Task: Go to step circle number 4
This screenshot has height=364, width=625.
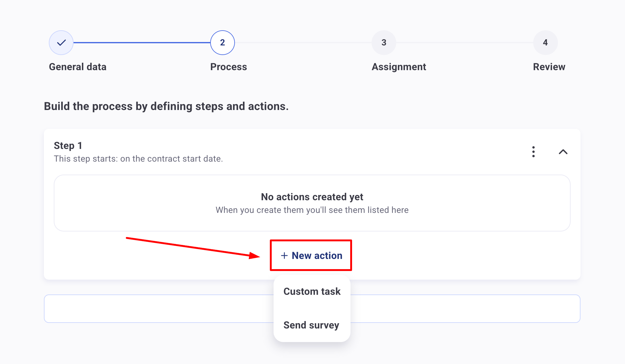Action: 545,43
